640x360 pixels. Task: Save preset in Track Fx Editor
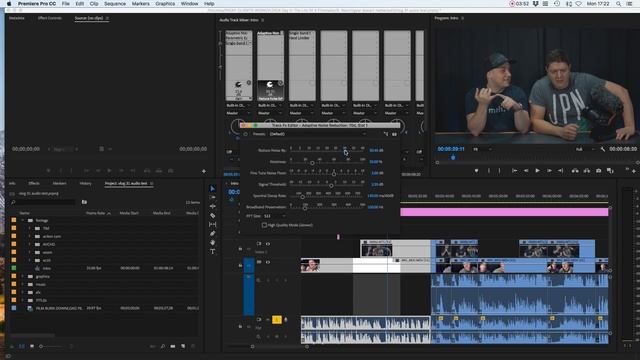[x=385, y=134]
